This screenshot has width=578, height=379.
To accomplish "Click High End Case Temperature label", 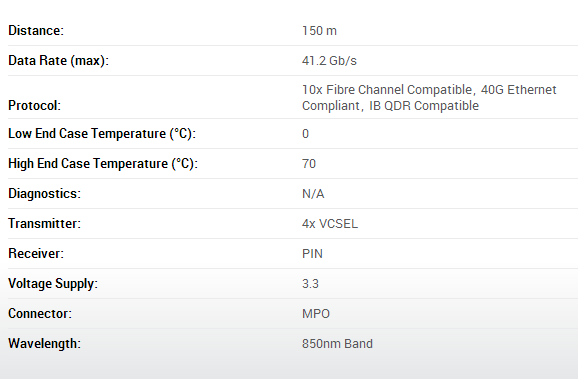I will click(x=103, y=164).
